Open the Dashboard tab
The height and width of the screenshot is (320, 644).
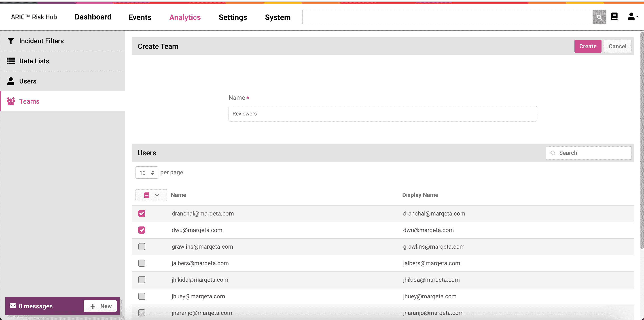coord(93,17)
